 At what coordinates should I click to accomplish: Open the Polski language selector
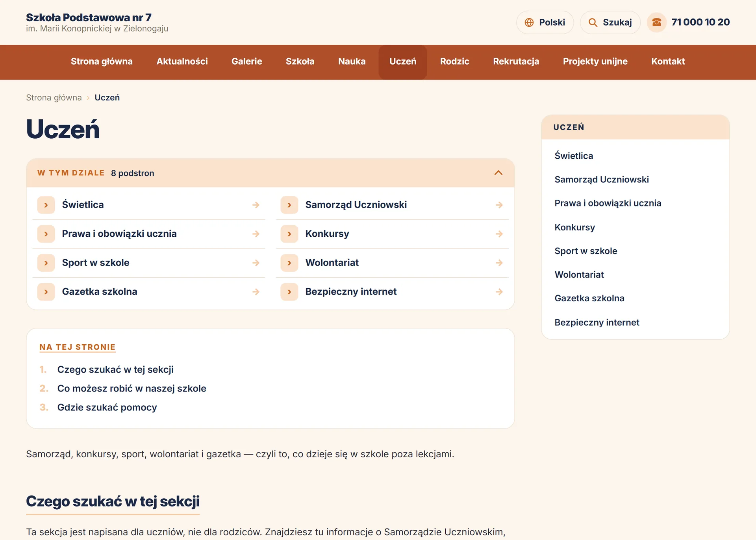545,22
